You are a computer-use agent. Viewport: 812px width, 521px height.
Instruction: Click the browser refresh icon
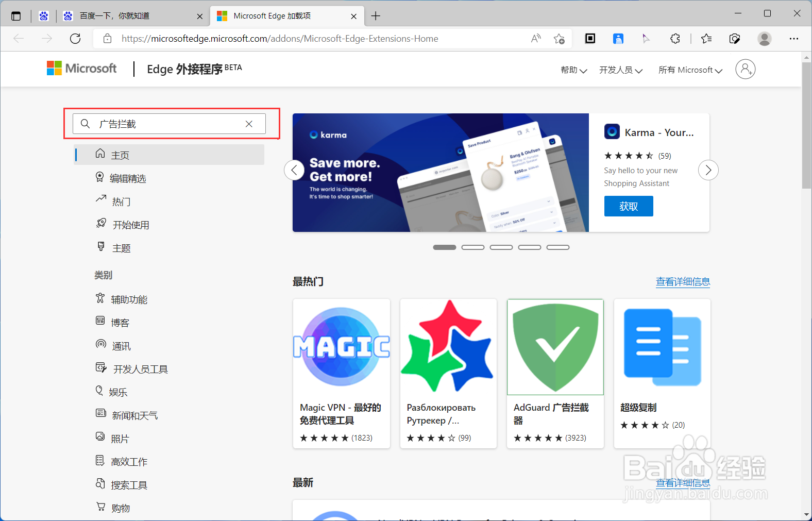[x=75, y=39]
